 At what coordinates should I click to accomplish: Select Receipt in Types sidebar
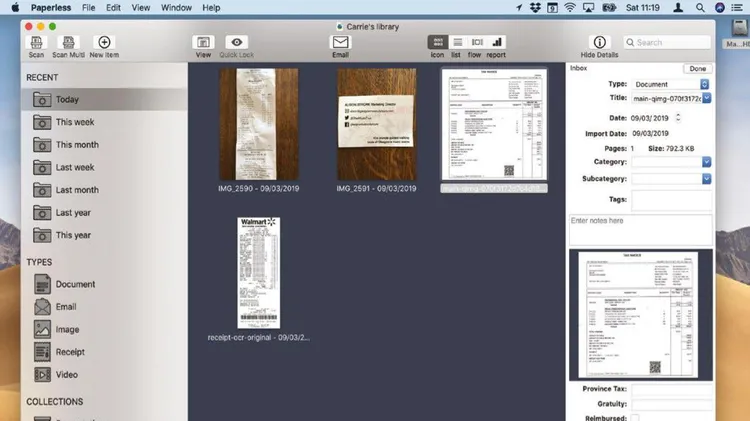[x=70, y=352]
